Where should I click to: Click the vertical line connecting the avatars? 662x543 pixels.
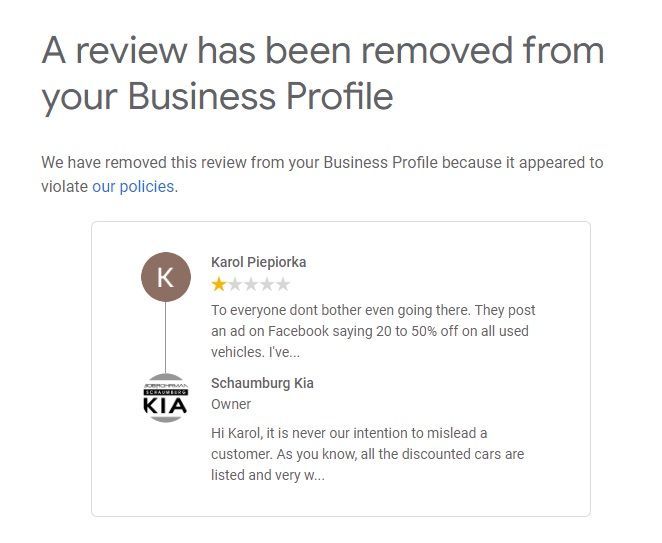tap(165, 337)
